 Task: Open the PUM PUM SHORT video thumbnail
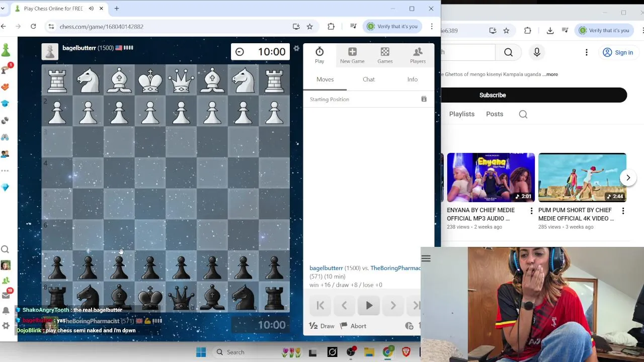(x=582, y=177)
